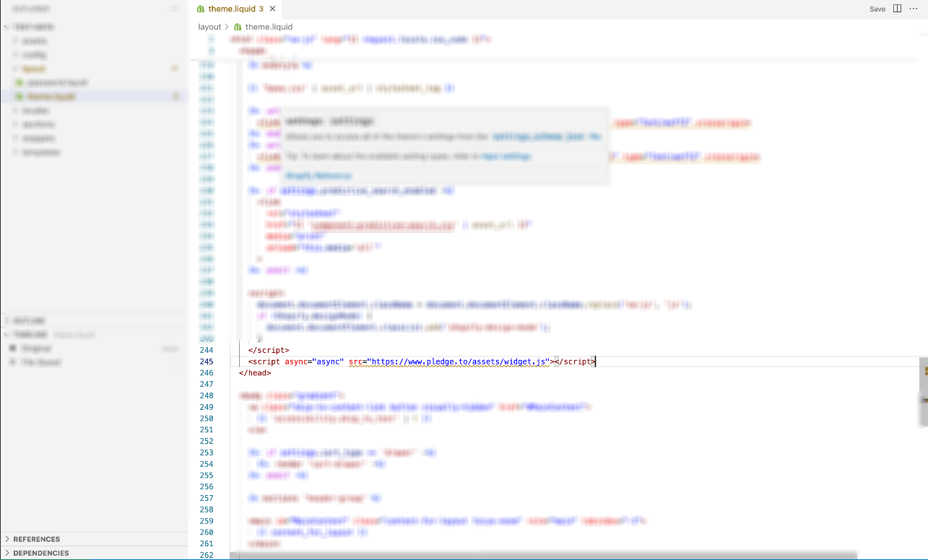Click the layout breadcrumb segment
This screenshot has width=928, height=560.
click(209, 27)
